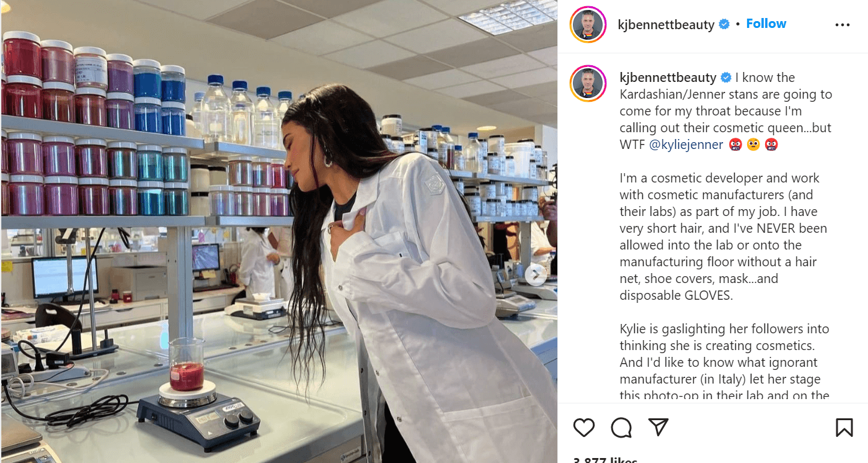Open the kjbennettbeauty profile from the header username
This screenshot has height=463, width=868.
click(x=666, y=25)
